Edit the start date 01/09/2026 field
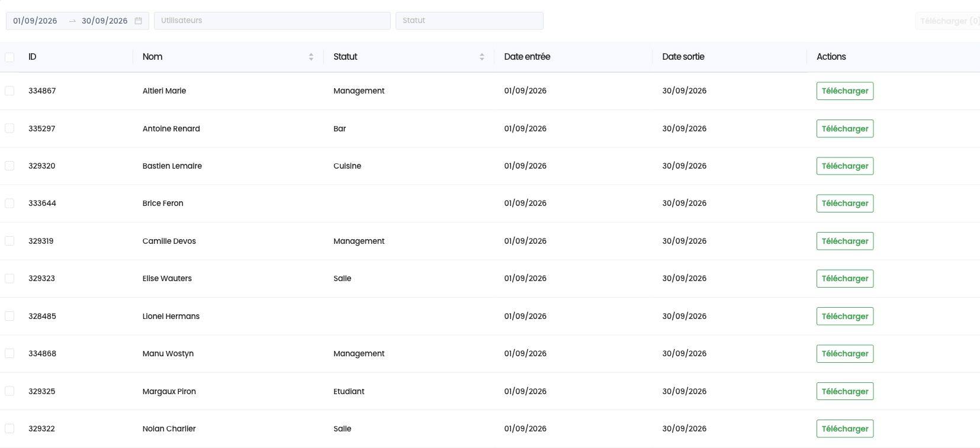980x448 pixels. pos(36,21)
